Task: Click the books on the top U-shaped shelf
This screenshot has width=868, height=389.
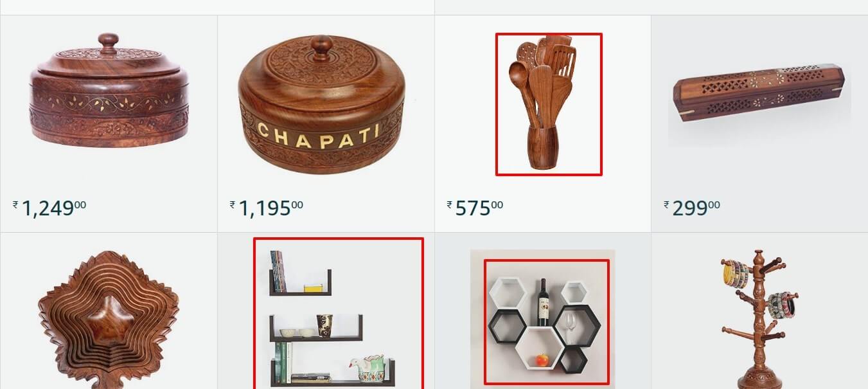Action: click(x=278, y=271)
